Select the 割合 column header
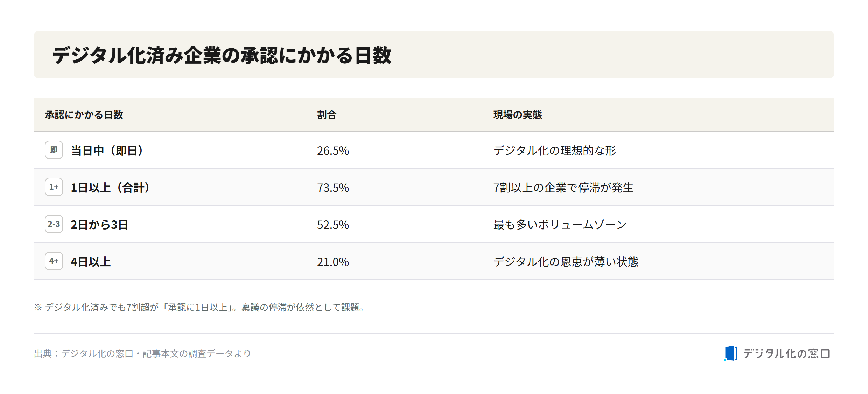 pos(327,115)
